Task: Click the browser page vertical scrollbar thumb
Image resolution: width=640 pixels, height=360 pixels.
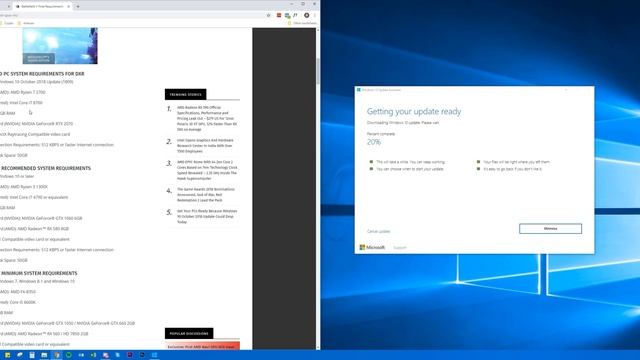Action: [318, 71]
